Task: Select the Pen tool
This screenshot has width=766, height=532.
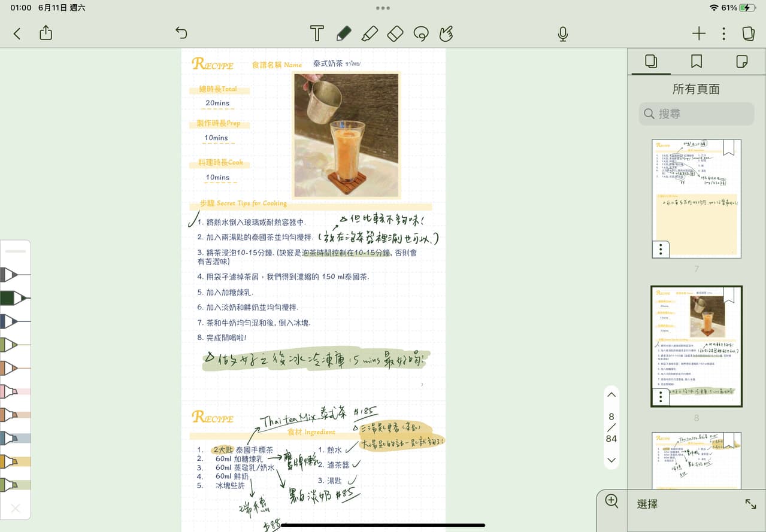Action: tap(344, 34)
